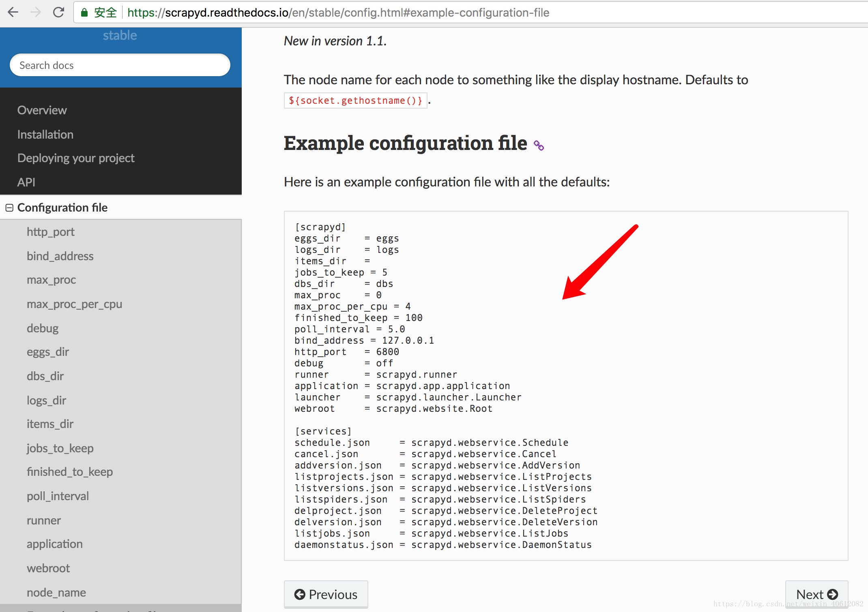
Task: Click the 'finished_to_keep = 100' line
Action: 359,318
